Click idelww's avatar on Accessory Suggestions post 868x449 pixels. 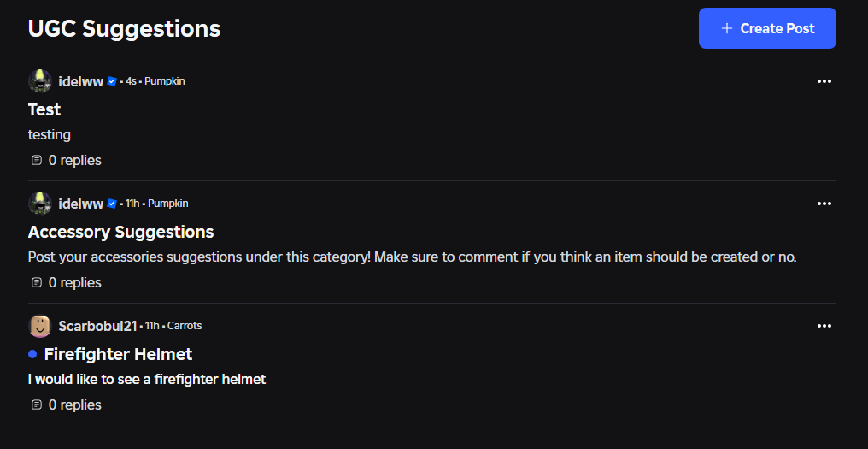(x=40, y=204)
